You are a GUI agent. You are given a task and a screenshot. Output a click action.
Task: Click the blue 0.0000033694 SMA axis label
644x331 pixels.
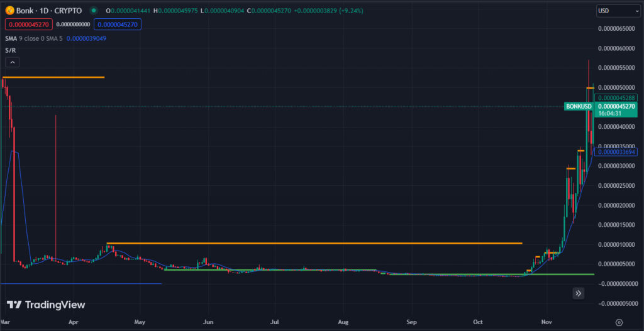(x=616, y=152)
